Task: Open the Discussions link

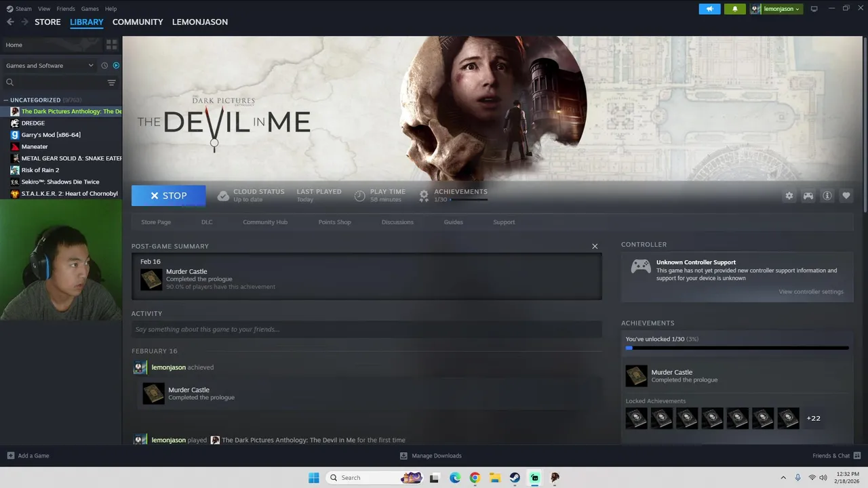Action: (x=397, y=222)
